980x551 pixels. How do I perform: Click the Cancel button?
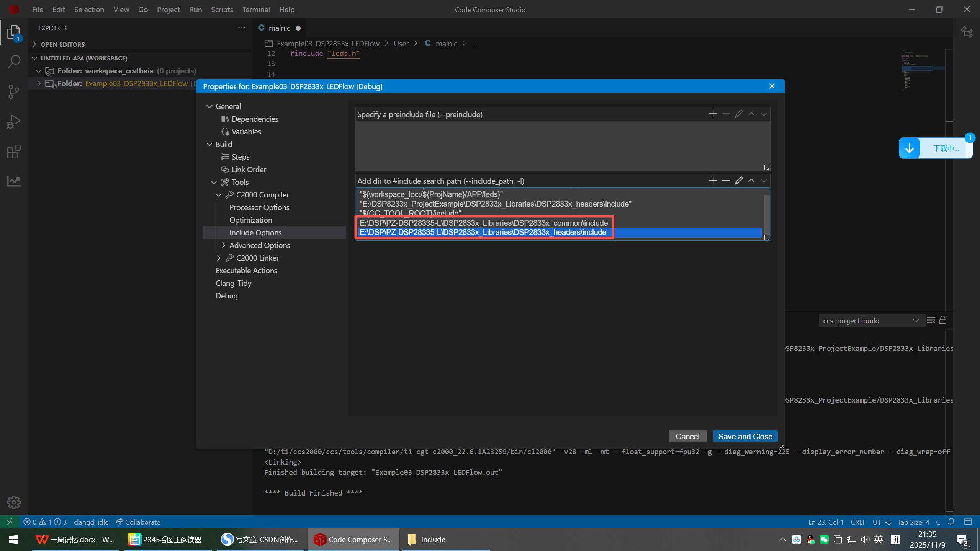pos(687,436)
